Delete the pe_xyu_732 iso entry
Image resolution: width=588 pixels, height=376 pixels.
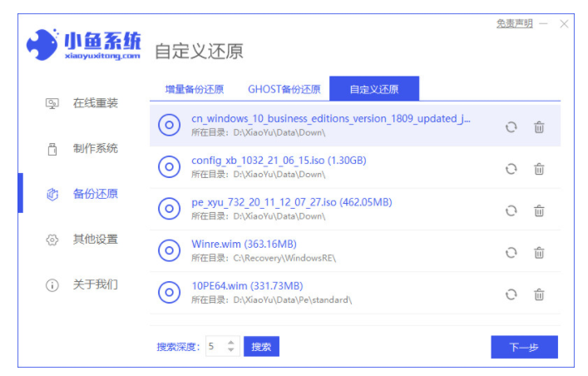pos(539,210)
